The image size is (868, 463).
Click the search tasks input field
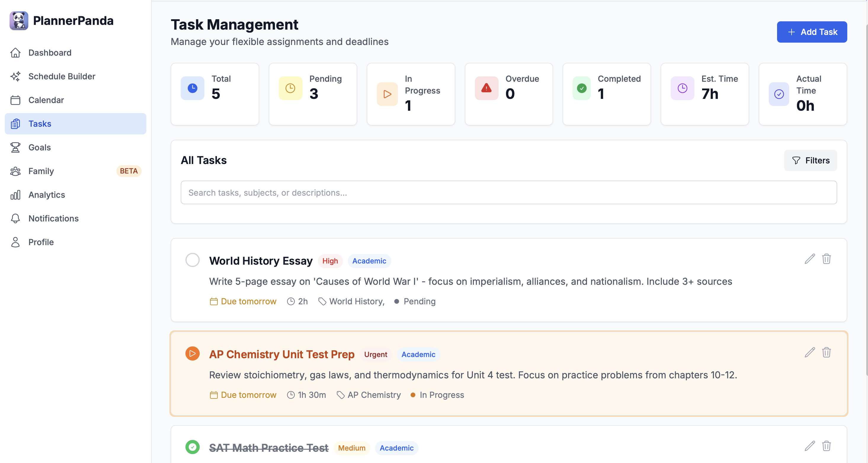pyautogui.click(x=508, y=193)
